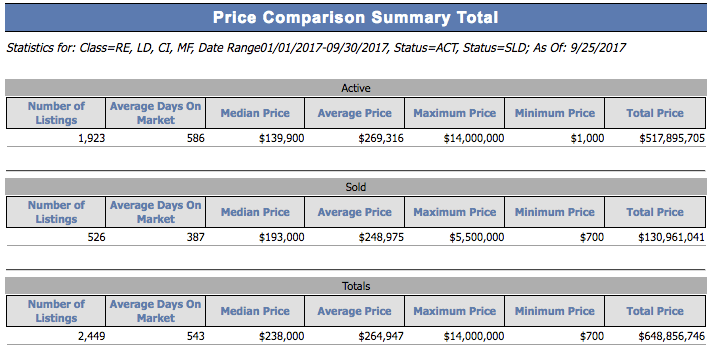Screen dimensions: 712x363
Task: Click the Active section title bar
Action: pos(356,88)
